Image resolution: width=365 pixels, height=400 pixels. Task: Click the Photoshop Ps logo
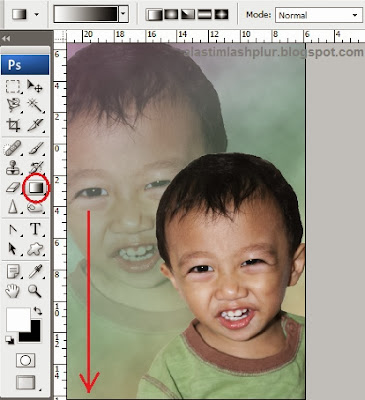click(x=25, y=65)
